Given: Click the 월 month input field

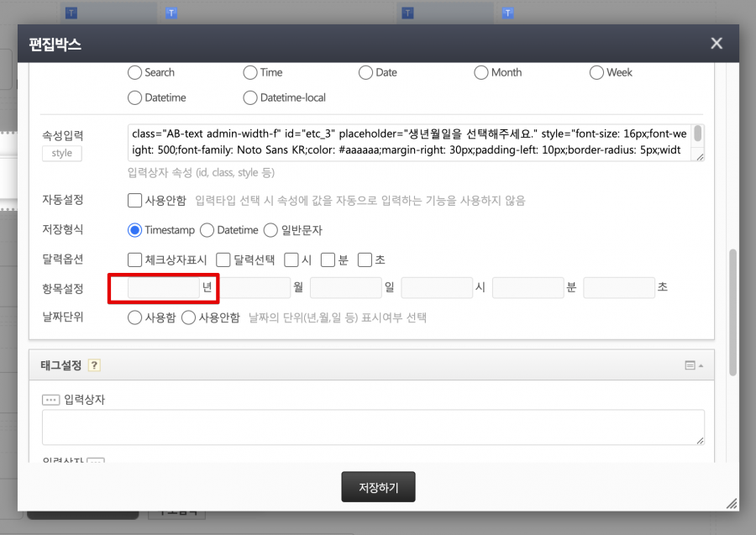Looking at the screenshot, I should click(x=255, y=288).
